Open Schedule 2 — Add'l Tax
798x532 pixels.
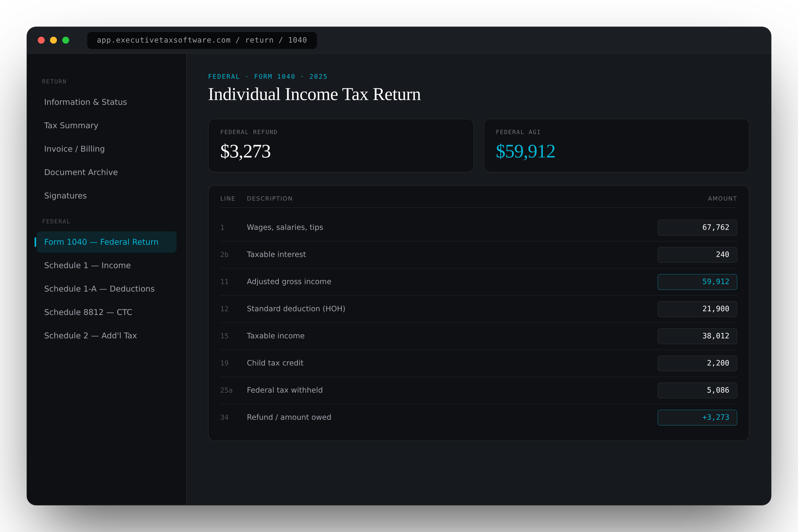click(x=107, y=335)
